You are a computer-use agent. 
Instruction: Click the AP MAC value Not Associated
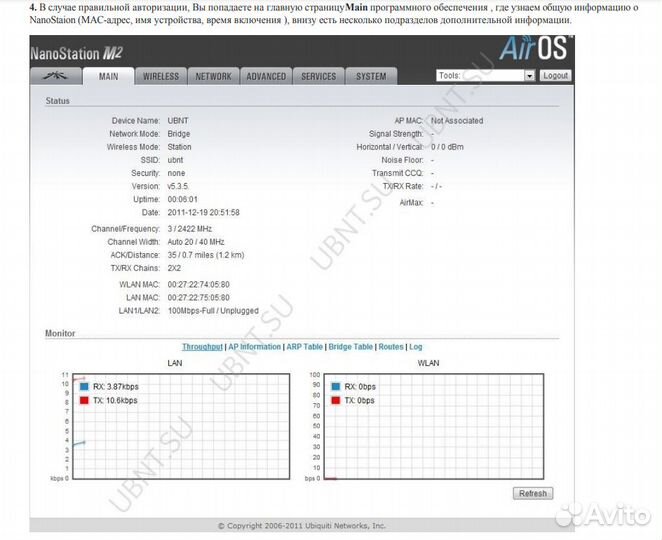click(x=457, y=121)
